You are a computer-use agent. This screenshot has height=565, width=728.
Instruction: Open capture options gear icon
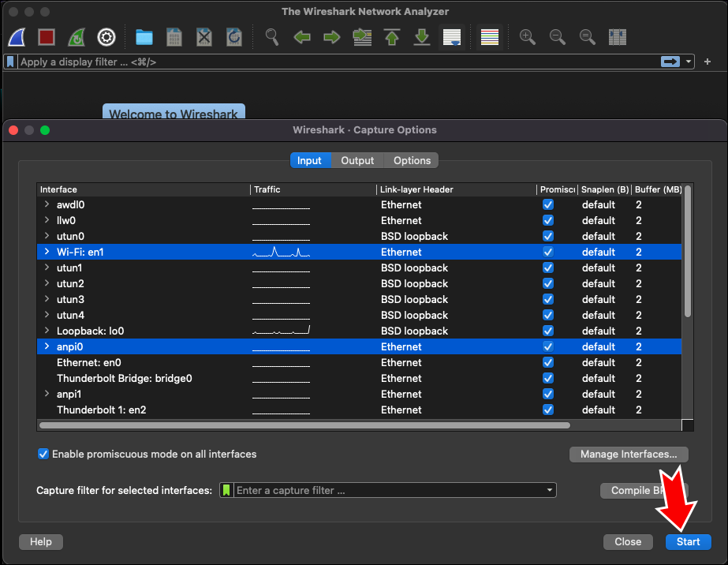pos(106,37)
